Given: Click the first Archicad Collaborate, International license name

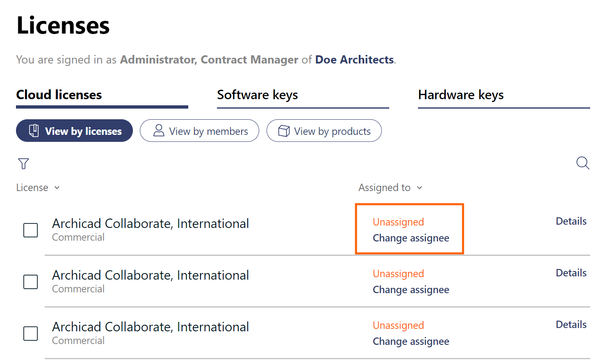Looking at the screenshot, I should click(x=150, y=223).
